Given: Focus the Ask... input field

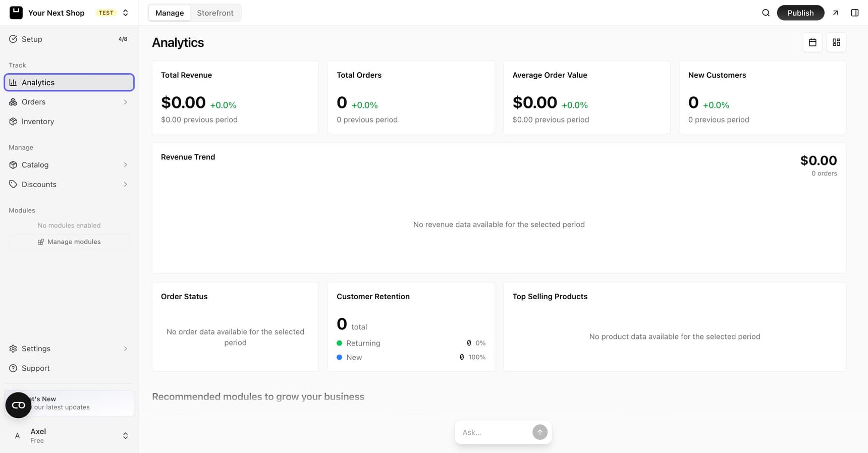Looking at the screenshot, I should pos(495,432).
